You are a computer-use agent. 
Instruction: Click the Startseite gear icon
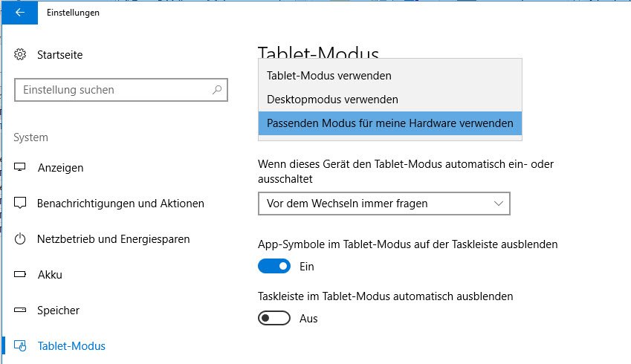coord(21,54)
